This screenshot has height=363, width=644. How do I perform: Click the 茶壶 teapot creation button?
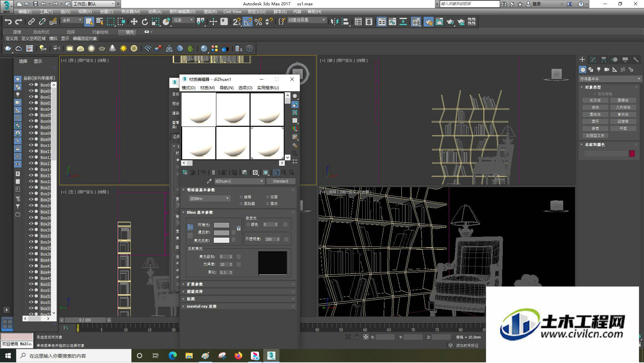[x=595, y=128]
